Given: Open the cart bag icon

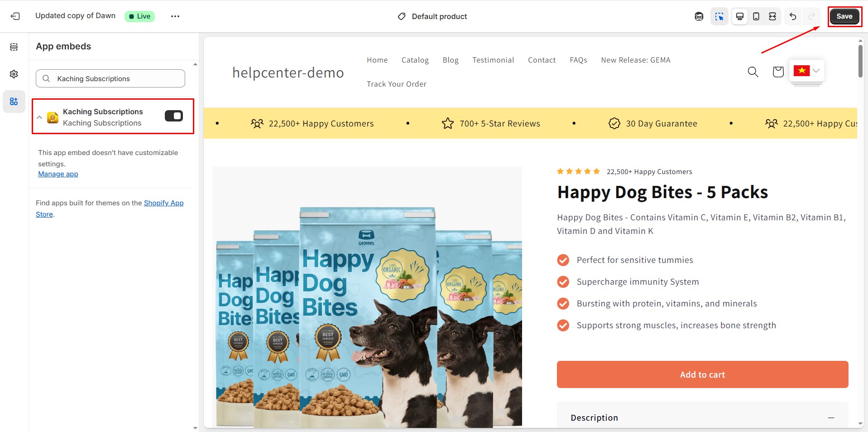Looking at the screenshot, I should [778, 72].
